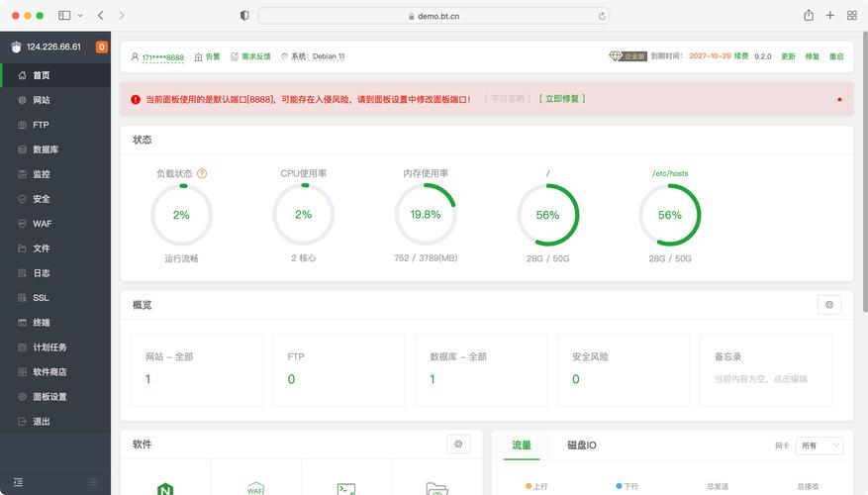Screen dimensions: 868x495
Task: Open 软件商店 (Software Store) in sidebar
Action: pyautogui.click(x=49, y=372)
